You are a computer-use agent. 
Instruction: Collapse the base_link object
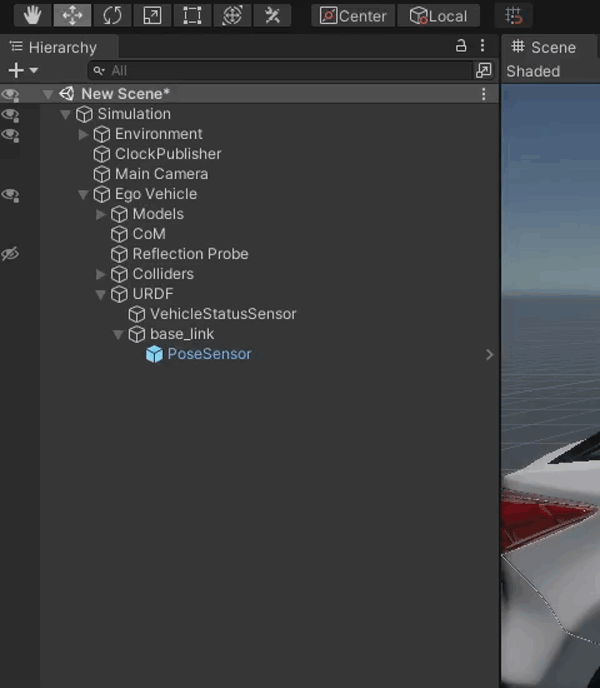pyautogui.click(x=118, y=335)
